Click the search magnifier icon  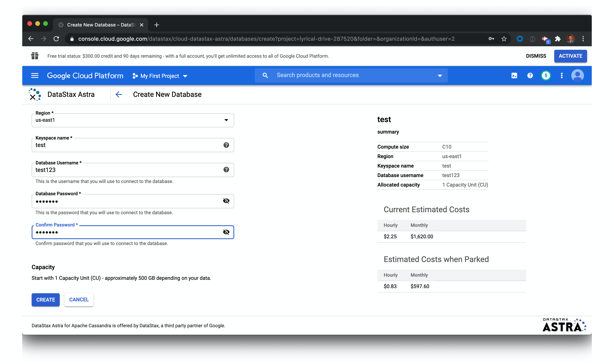coord(265,75)
